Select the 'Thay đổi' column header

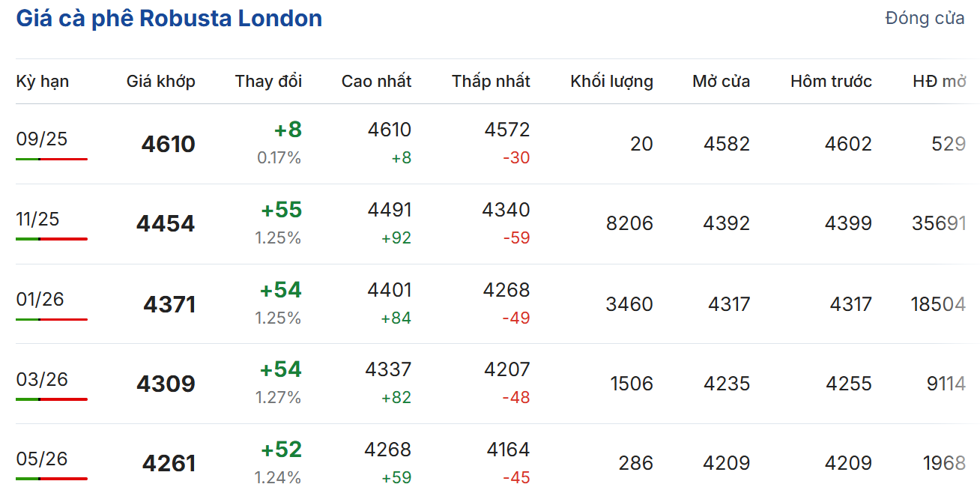(268, 81)
